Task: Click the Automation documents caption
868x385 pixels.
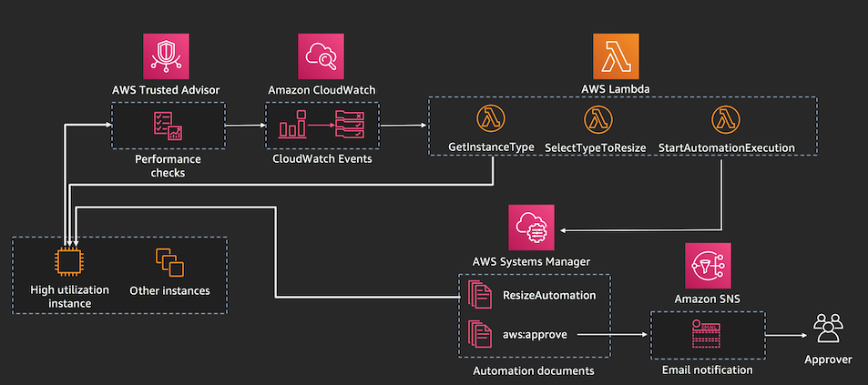Action: click(x=534, y=370)
